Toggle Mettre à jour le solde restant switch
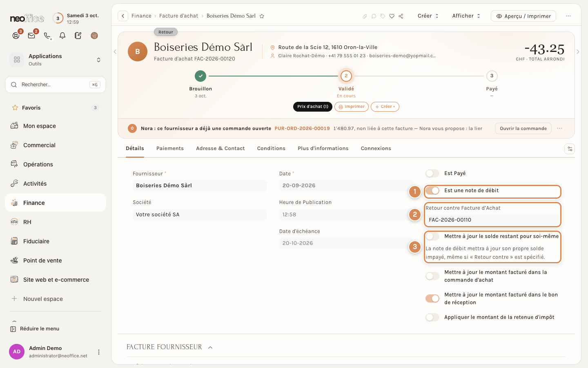Viewport: 588px width, 368px height. 432,236
